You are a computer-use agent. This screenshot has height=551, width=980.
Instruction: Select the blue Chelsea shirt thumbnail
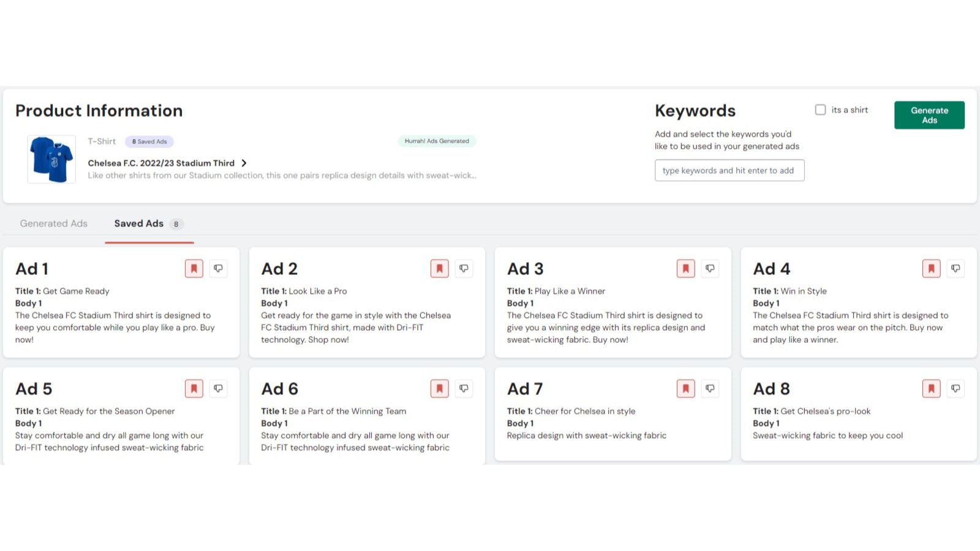[51, 160]
